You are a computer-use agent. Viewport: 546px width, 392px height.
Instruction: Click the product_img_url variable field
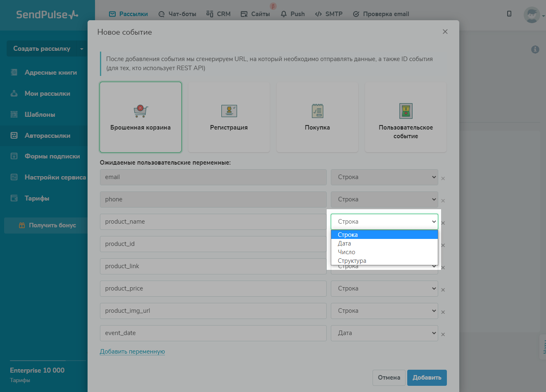click(213, 311)
